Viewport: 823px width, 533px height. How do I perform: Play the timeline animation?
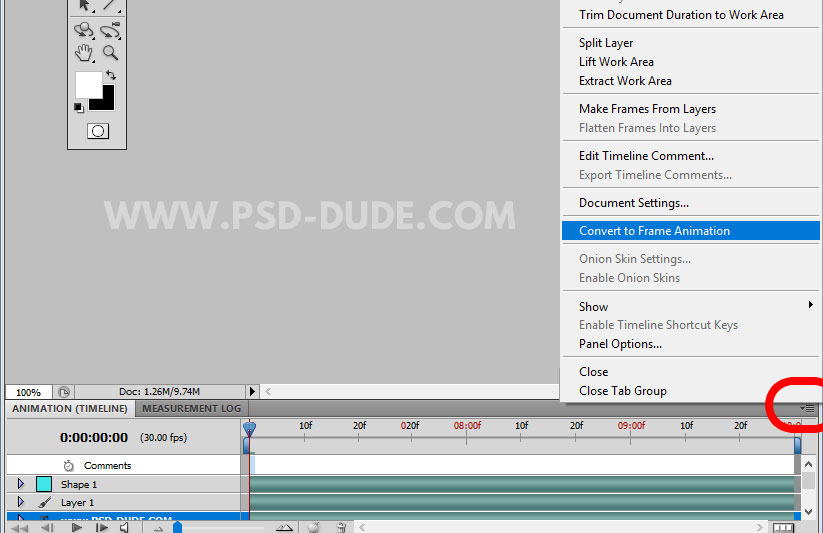[77, 528]
